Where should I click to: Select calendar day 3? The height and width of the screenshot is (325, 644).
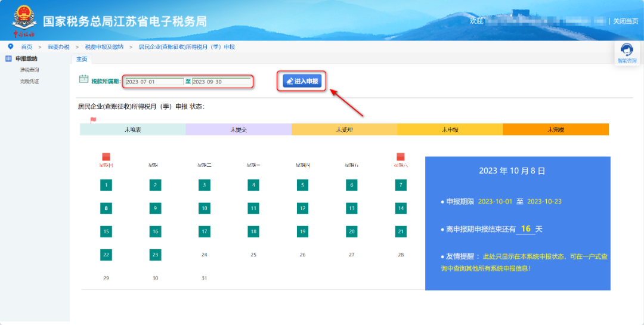click(205, 185)
